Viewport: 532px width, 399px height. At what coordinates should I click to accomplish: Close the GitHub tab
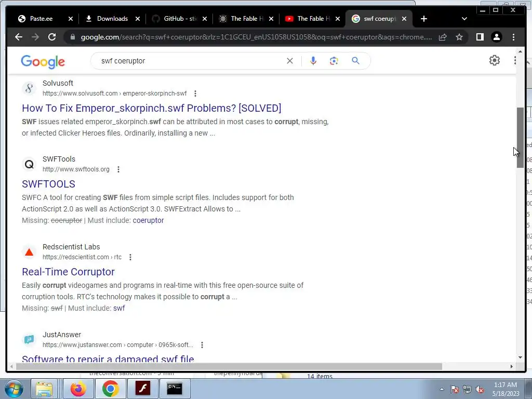[x=205, y=19]
